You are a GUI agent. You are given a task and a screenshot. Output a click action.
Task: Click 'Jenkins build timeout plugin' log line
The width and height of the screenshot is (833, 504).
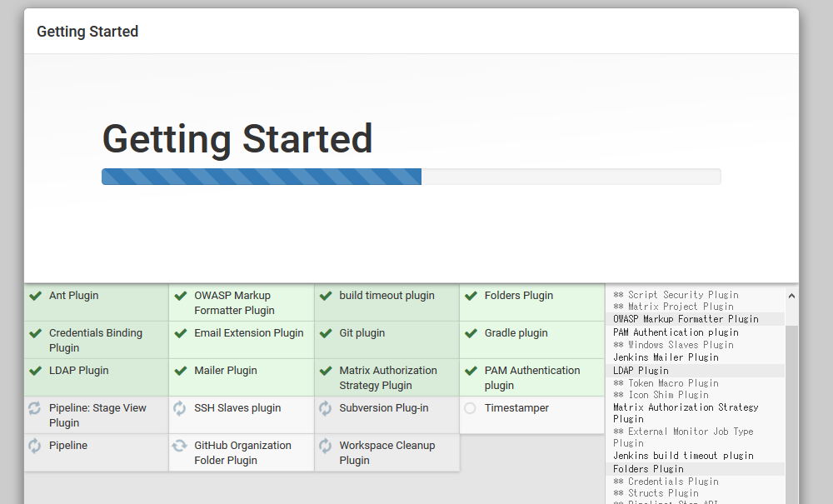(x=683, y=456)
